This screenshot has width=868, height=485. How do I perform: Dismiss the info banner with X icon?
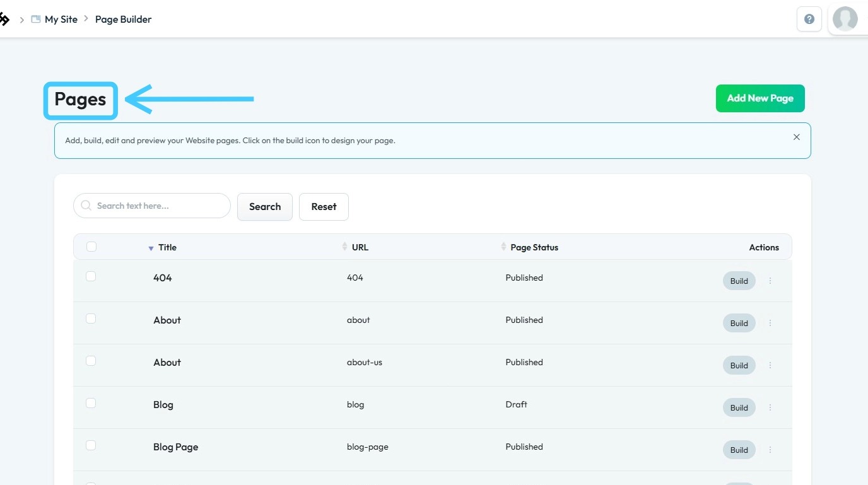click(x=797, y=137)
